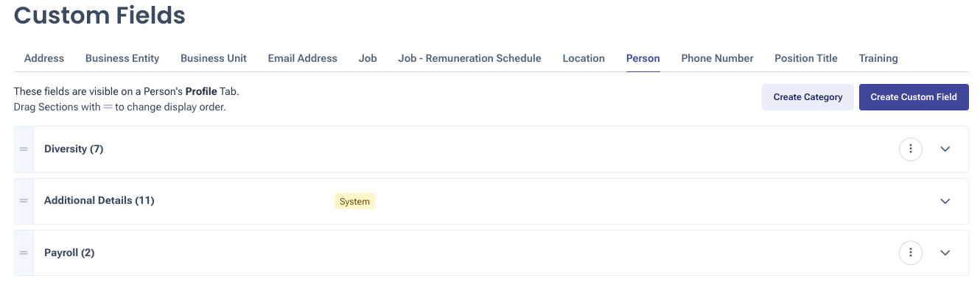Open the Position Title tab
The height and width of the screenshot is (293, 980).
806,58
